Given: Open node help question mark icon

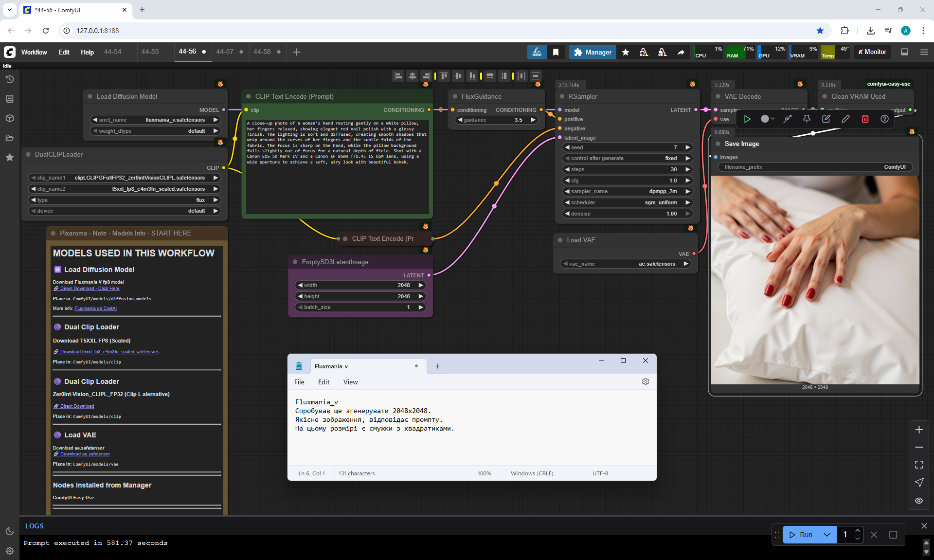Looking at the screenshot, I should click(x=884, y=119).
